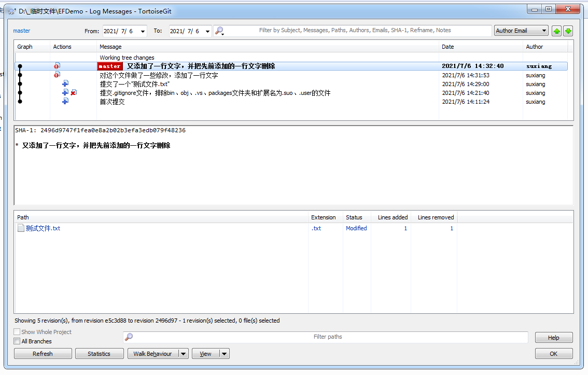Expand the Author Email filter dropdown
The image size is (588, 375).
[x=543, y=31]
